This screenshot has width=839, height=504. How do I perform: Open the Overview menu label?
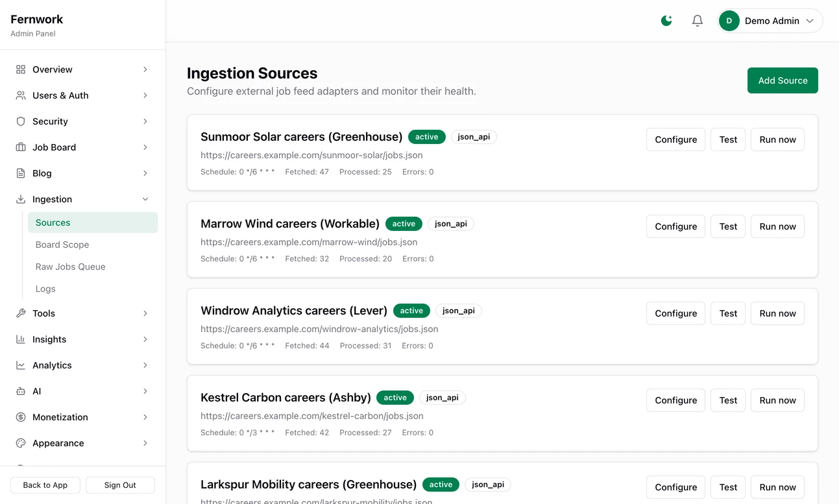pos(53,69)
